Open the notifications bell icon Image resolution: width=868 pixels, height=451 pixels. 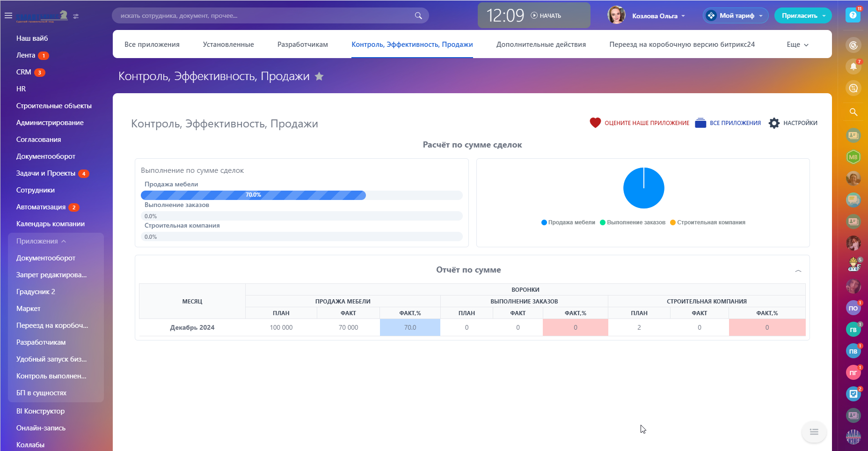pos(853,67)
